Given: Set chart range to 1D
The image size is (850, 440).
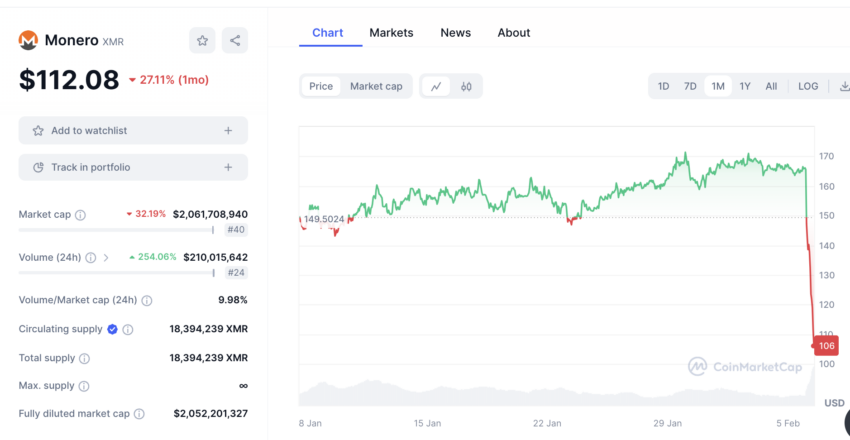Looking at the screenshot, I should pos(663,86).
